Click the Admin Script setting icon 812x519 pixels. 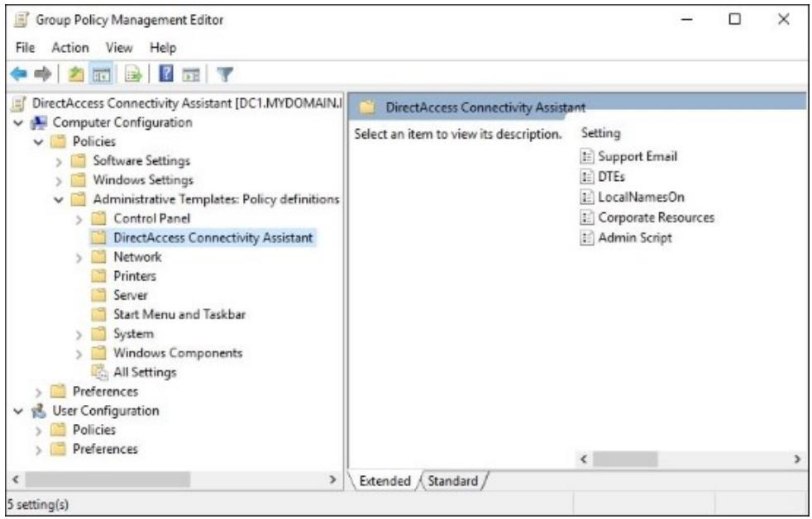(587, 238)
